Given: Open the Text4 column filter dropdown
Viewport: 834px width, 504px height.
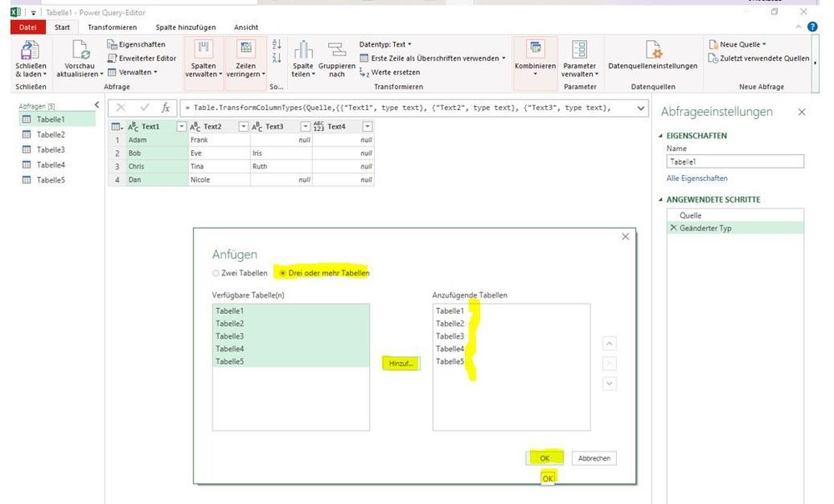Looking at the screenshot, I should pyautogui.click(x=367, y=127).
